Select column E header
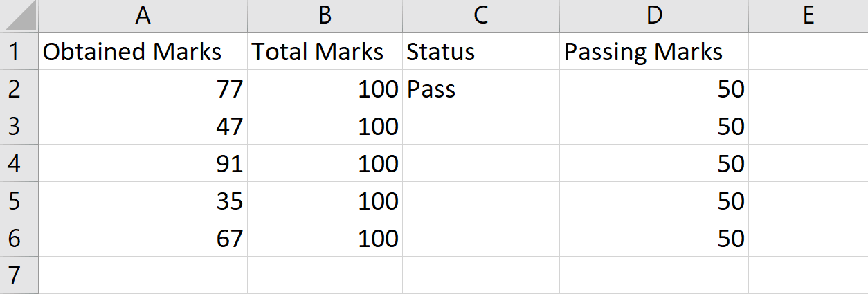This screenshot has width=868, height=294. pyautogui.click(x=808, y=16)
